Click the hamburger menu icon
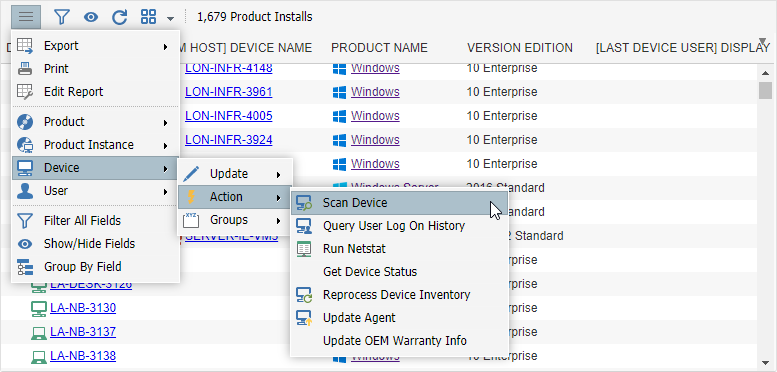 pos(26,17)
